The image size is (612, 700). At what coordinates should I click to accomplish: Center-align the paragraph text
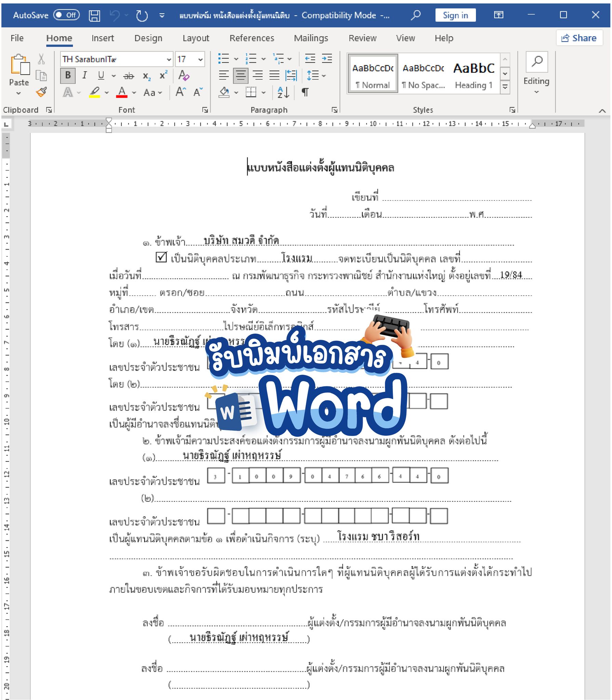pyautogui.click(x=241, y=76)
